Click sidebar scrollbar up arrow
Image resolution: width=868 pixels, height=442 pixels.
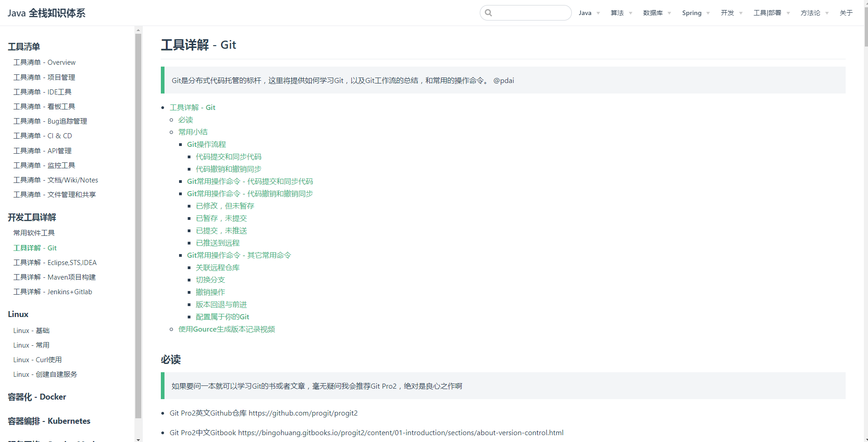click(x=138, y=30)
